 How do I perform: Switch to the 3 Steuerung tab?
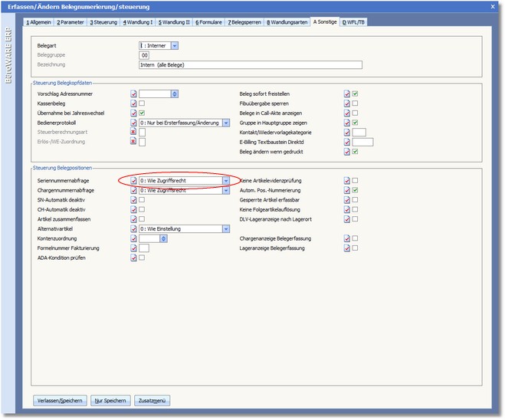103,23
